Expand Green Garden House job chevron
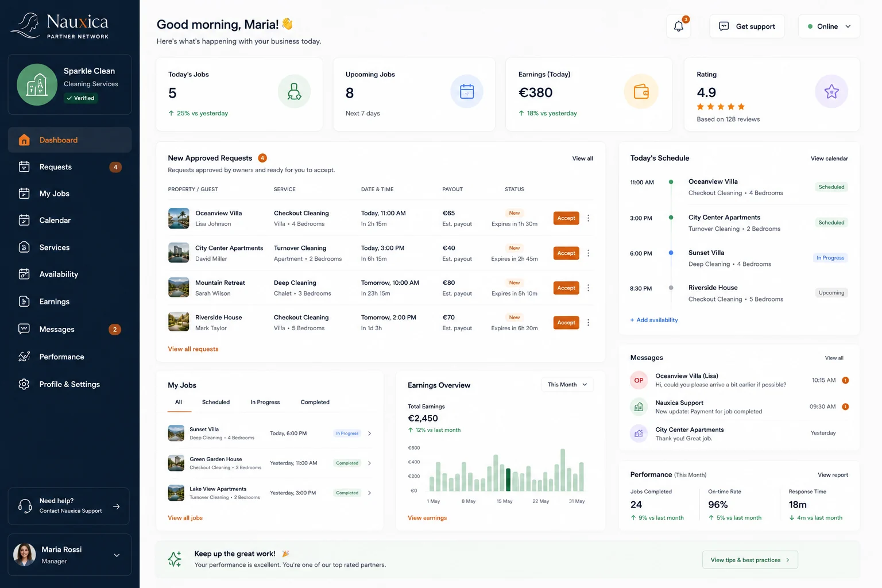This screenshot has width=882, height=588. coord(369,463)
